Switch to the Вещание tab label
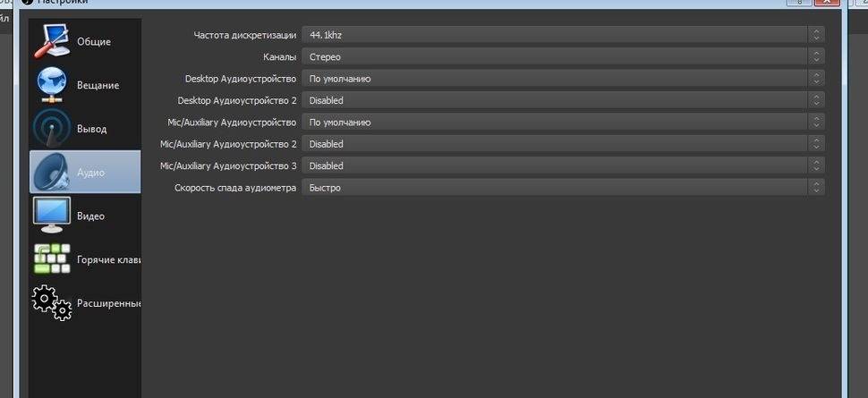This screenshot has height=398, width=868. [x=98, y=85]
